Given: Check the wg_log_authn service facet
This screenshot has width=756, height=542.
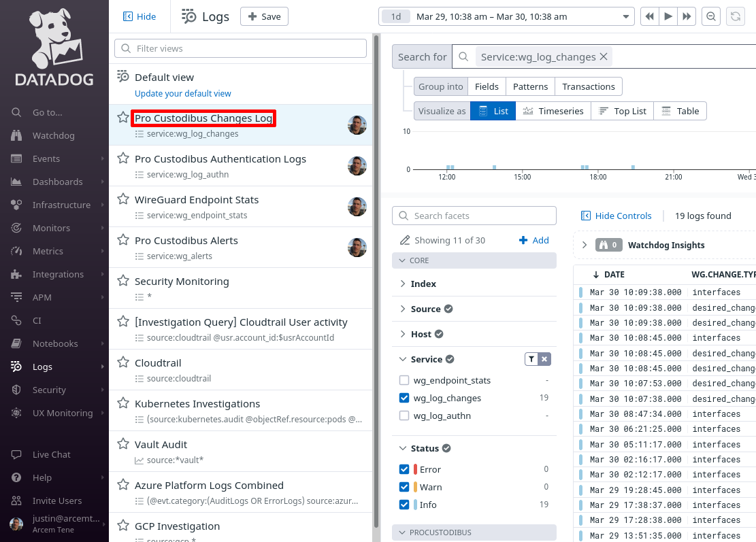Looking at the screenshot, I should 404,416.
